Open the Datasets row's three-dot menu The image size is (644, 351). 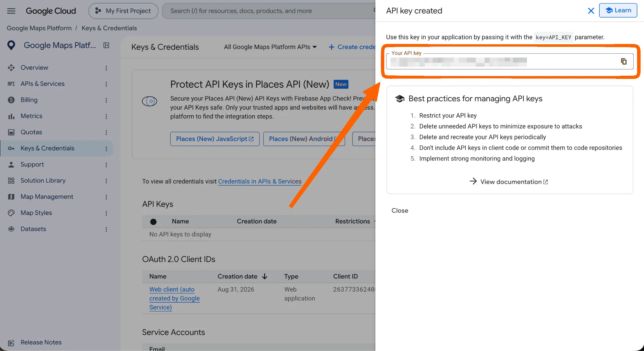106,229
